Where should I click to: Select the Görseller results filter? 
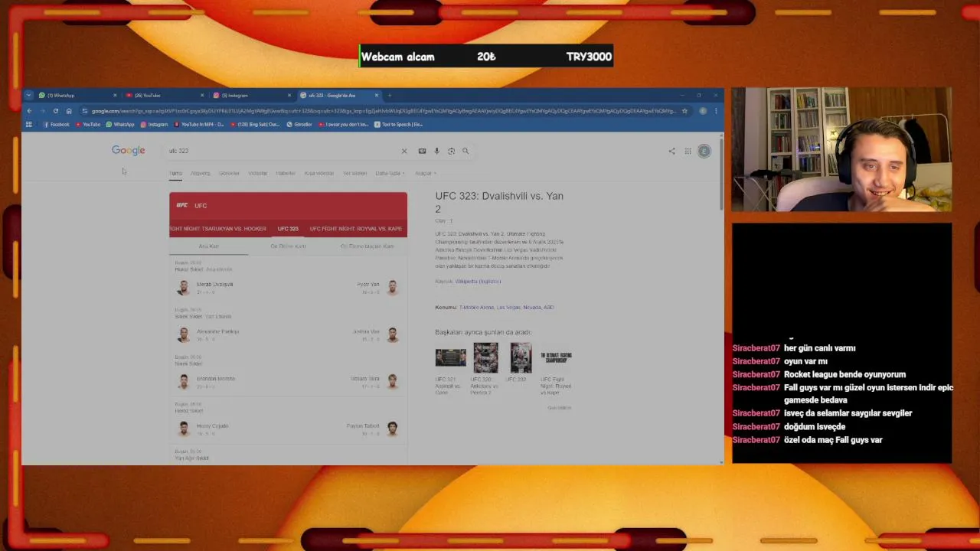click(x=229, y=173)
